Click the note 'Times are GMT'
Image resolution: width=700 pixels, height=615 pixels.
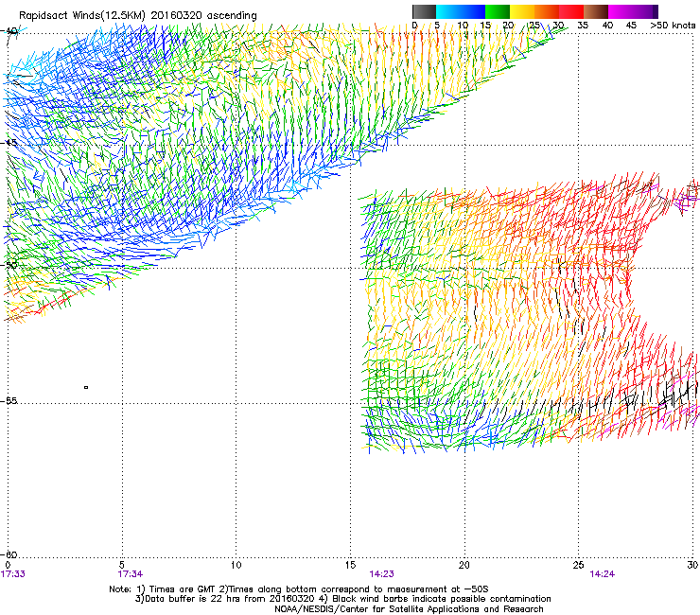pyautogui.click(x=182, y=589)
